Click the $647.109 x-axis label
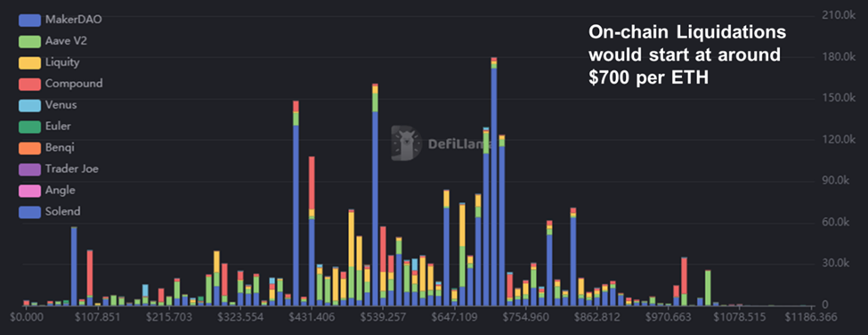The width and height of the screenshot is (868, 335). coord(455,317)
